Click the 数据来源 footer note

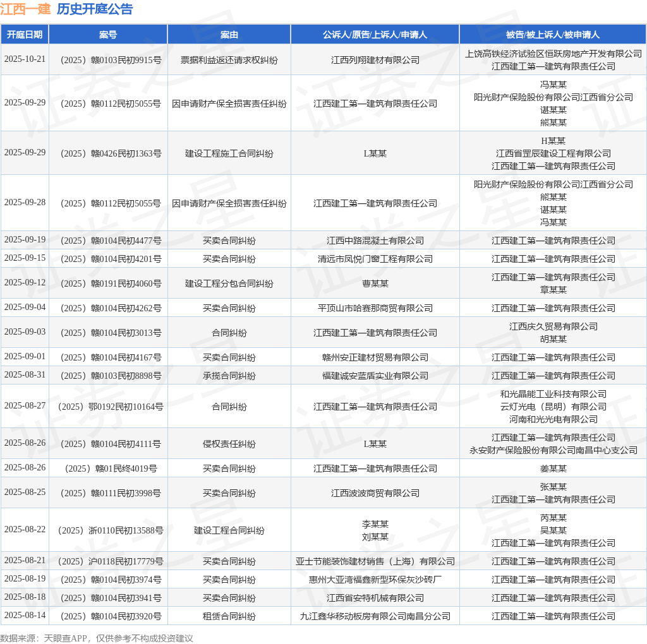[x=97, y=639]
